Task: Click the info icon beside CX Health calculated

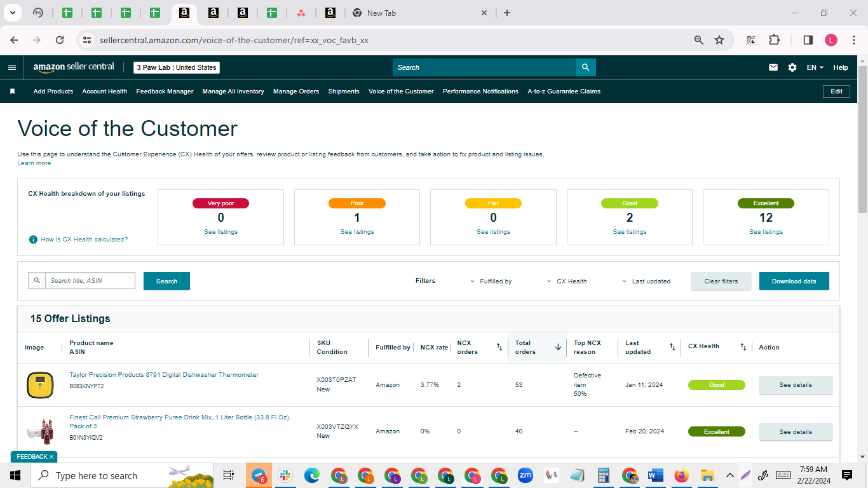Action: (33, 240)
